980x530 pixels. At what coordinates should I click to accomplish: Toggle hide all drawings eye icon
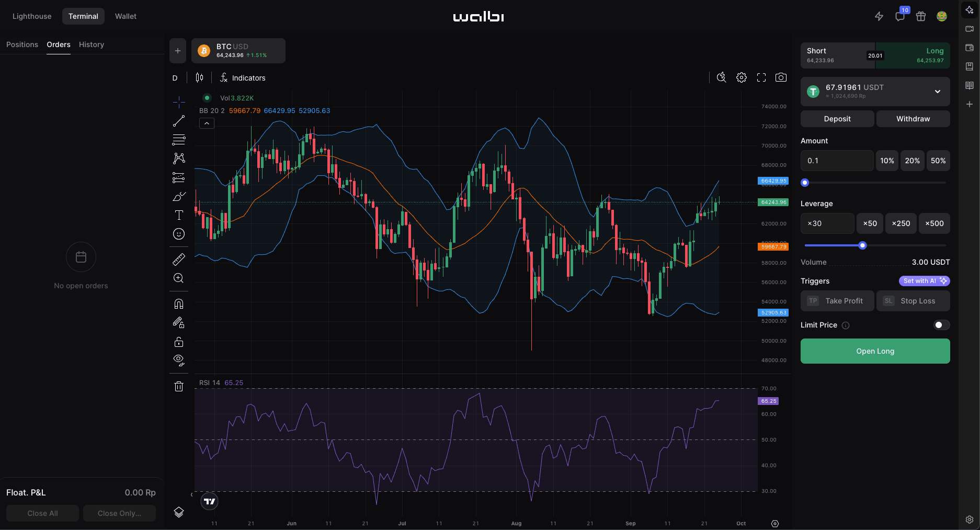(179, 360)
